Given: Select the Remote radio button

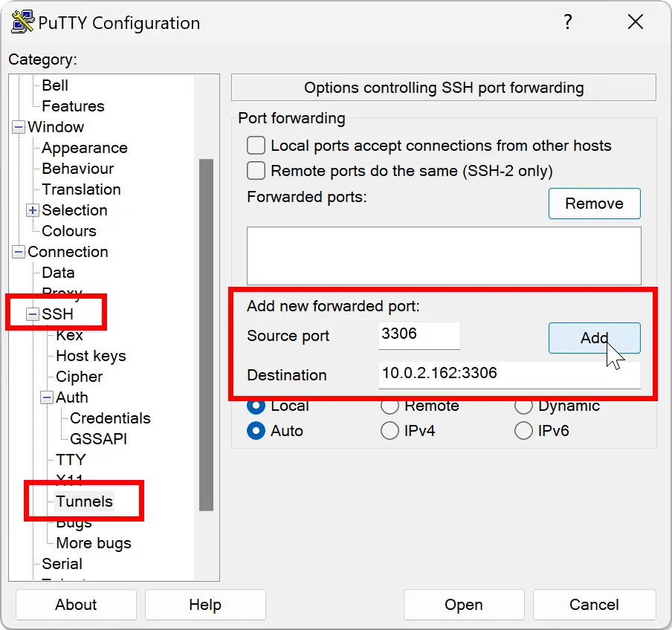Looking at the screenshot, I should (x=390, y=406).
